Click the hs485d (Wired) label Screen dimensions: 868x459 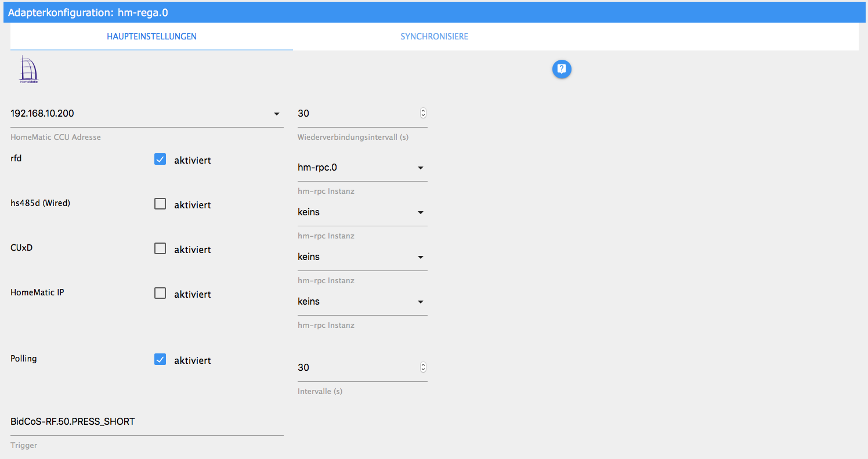coord(40,203)
